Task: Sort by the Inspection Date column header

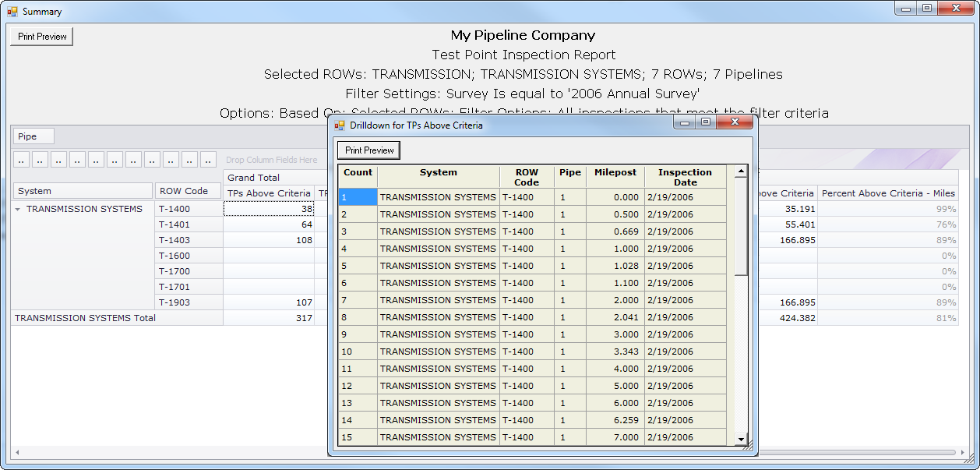Action: pos(685,177)
